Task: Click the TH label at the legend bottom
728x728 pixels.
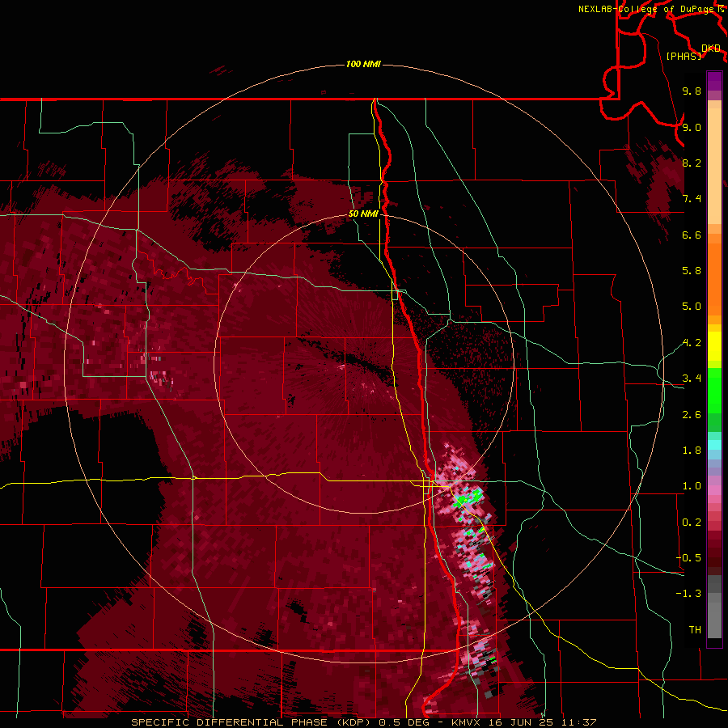Action: [x=695, y=630]
